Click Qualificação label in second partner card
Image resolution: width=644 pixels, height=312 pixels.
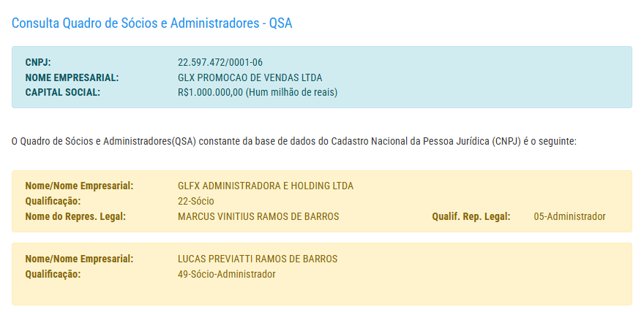click(53, 274)
